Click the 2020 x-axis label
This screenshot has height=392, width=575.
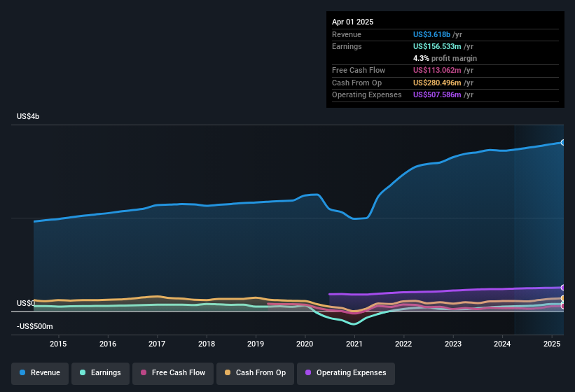click(305, 344)
